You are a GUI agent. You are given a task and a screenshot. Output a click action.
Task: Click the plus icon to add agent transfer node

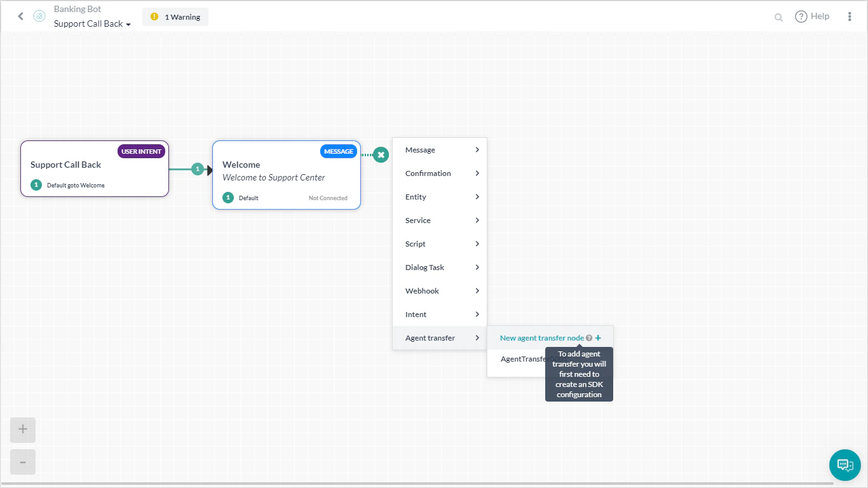(x=598, y=337)
